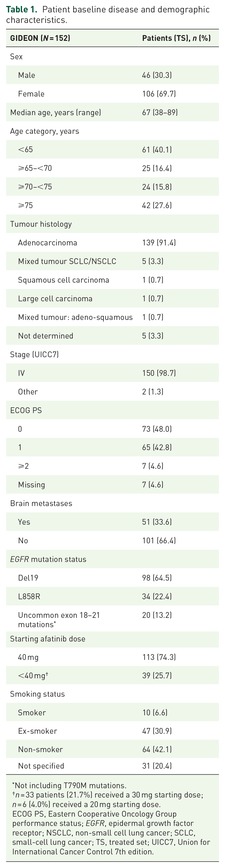Click the EGFR mutation status heading
Viewport: 225px width, 868px height.
48,559
